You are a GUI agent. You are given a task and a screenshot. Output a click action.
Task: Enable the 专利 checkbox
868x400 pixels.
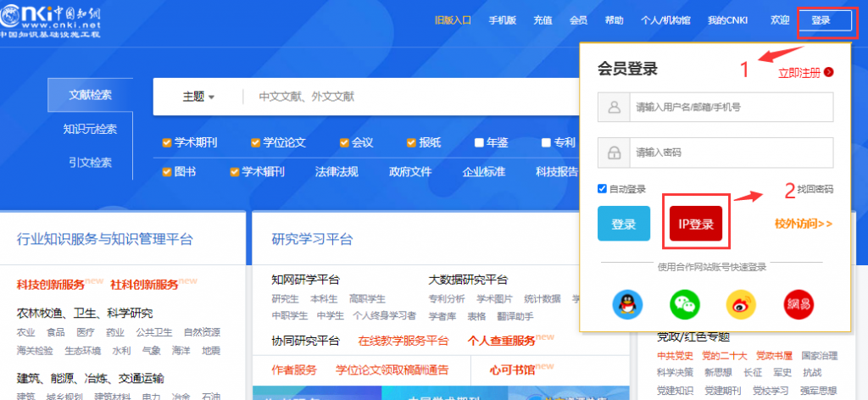[547, 142]
